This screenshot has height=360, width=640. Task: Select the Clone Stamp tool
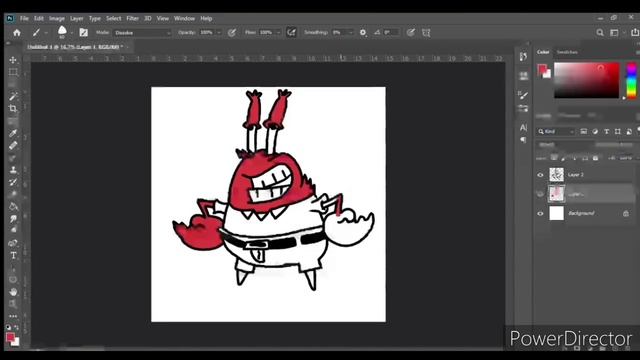(13, 170)
